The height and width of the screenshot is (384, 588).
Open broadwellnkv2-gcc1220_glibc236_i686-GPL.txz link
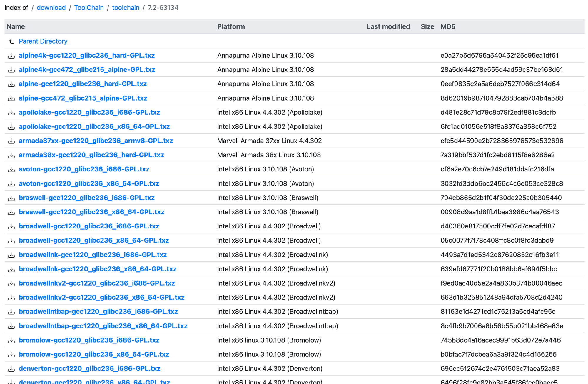(x=97, y=283)
